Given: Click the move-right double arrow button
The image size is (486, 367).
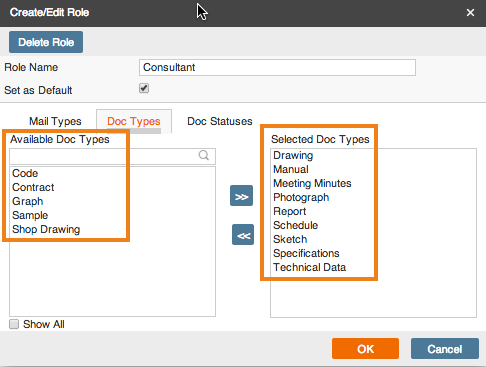Looking at the screenshot, I should coord(241,196).
